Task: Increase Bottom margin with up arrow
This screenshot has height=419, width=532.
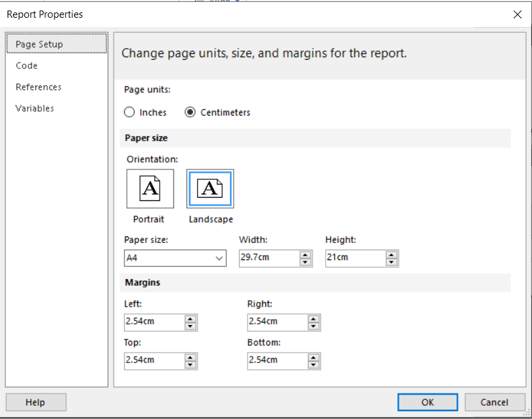Action: point(313,357)
